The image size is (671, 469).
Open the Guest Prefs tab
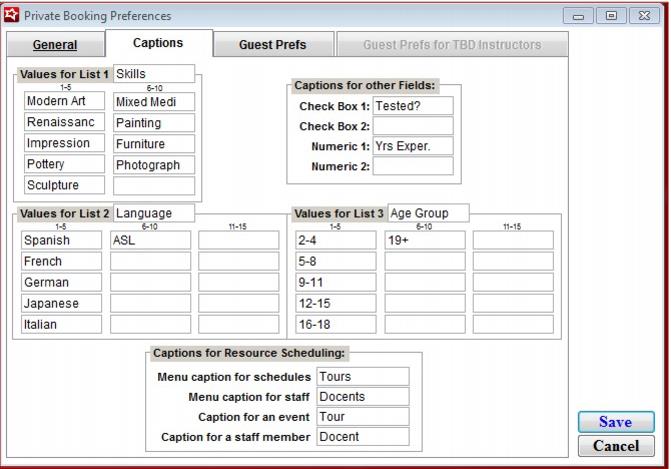pyautogui.click(x=272, y=45)
